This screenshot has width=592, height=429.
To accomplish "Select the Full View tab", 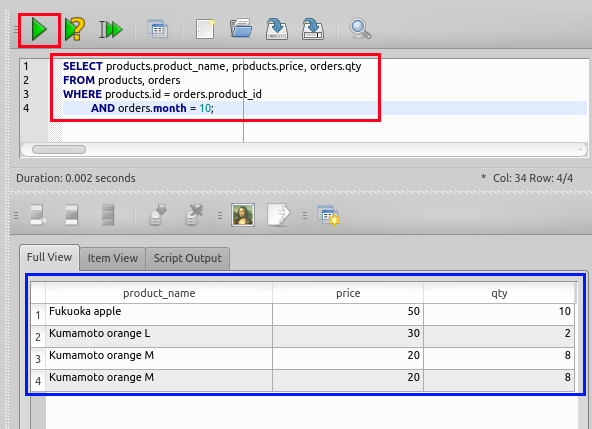I will coord(49,258).
